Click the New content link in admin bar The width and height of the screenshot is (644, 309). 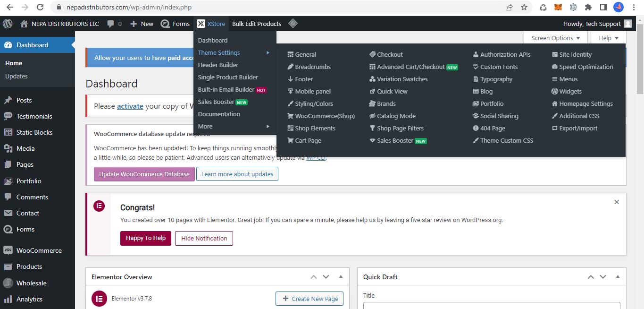pyautogui.click(x=142, y=24)
